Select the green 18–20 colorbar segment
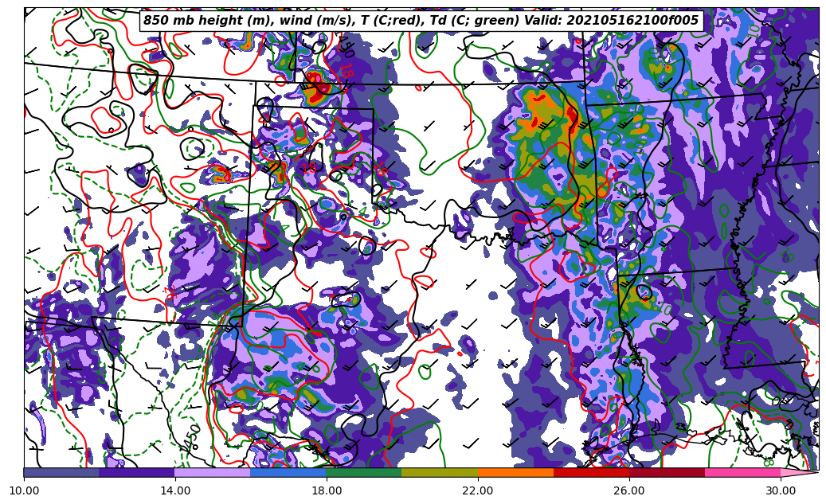Viewport: 826px width, 504px height. point(363,472)
